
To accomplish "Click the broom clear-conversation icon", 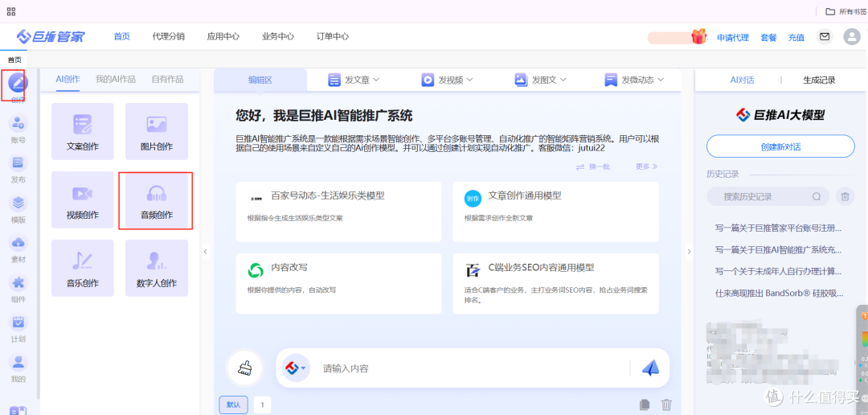I will tap(244, 368).
